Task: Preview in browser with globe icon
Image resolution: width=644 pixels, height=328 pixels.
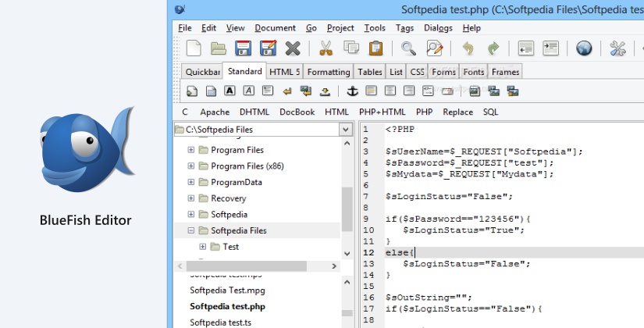Action: point(583,48)
